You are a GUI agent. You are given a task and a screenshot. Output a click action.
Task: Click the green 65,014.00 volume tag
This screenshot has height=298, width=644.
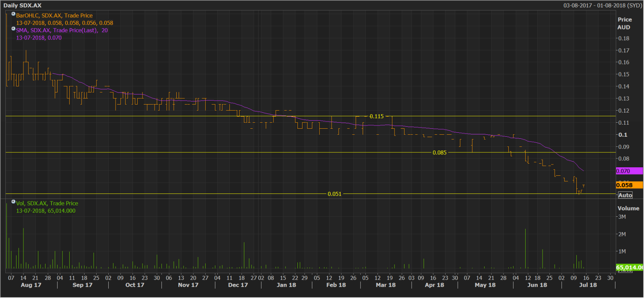tap(629, 267)
